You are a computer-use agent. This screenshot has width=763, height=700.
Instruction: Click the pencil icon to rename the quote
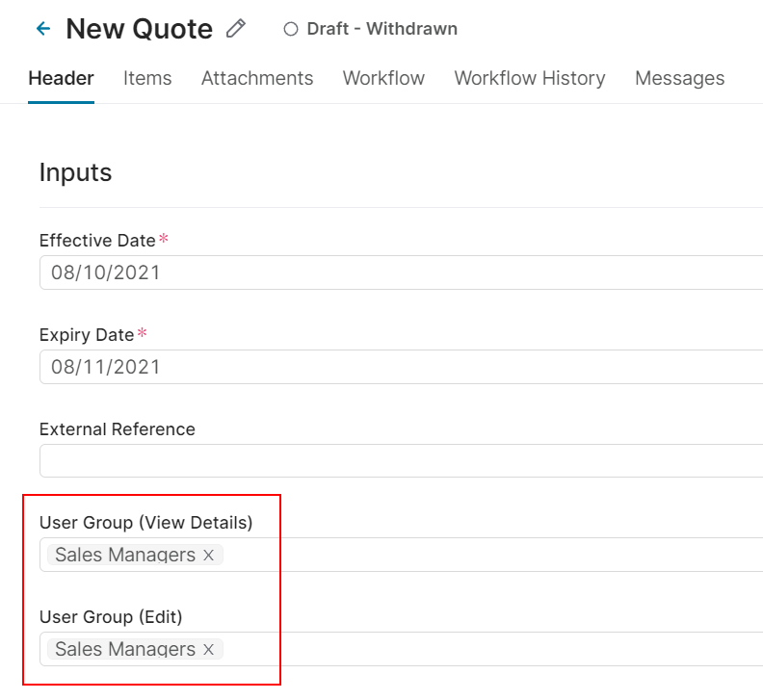pyautogui.click(x=235, y=29)
